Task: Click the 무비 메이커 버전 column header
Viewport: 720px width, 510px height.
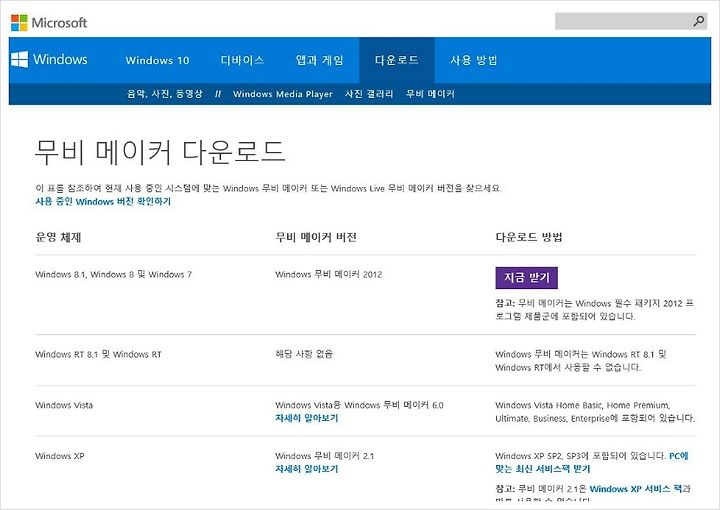Action: click(316, 237)
